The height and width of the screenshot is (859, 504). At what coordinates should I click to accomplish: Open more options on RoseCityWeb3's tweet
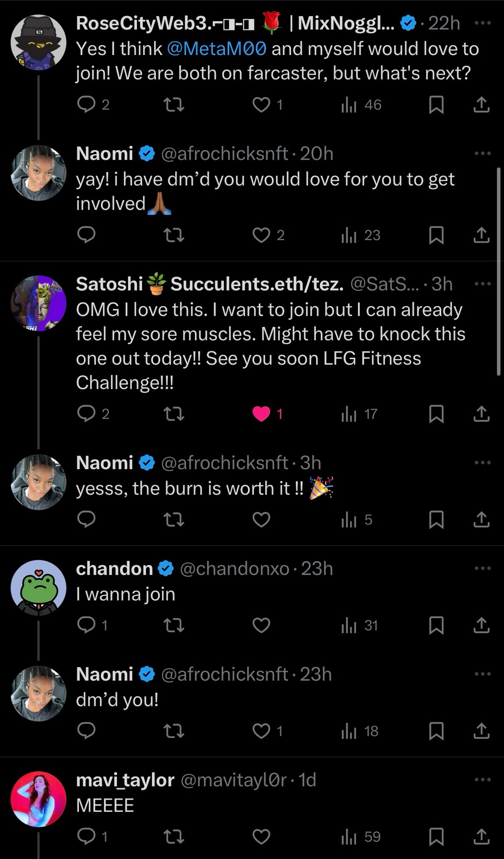click(x=483, y=23)
